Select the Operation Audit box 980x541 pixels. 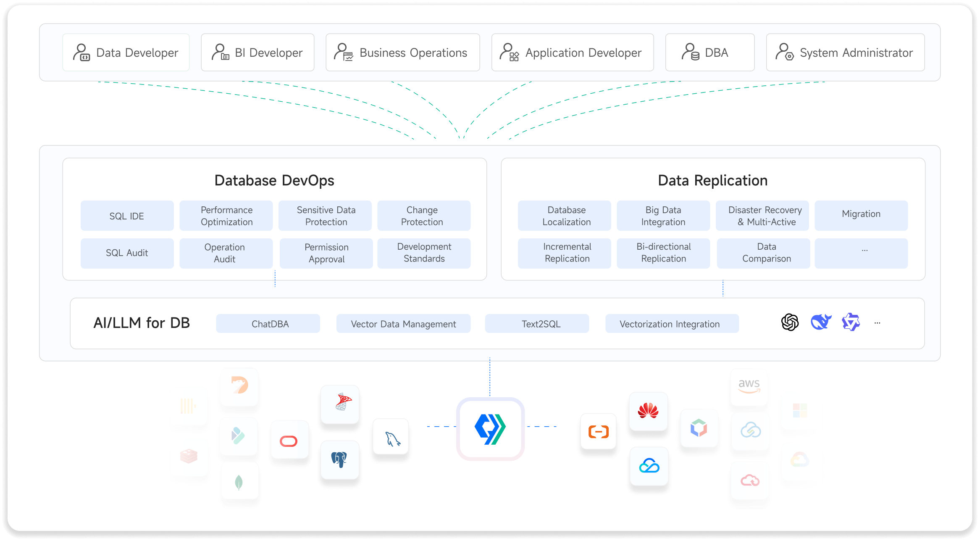pyautogui.click(x=226, y=253)
